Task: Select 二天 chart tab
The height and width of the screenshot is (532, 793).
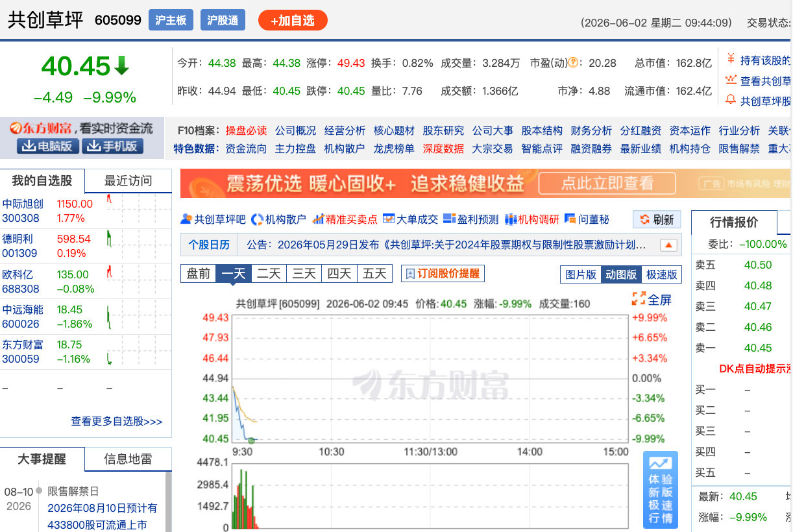Action: pyautogui.click(x=269, y=273)
